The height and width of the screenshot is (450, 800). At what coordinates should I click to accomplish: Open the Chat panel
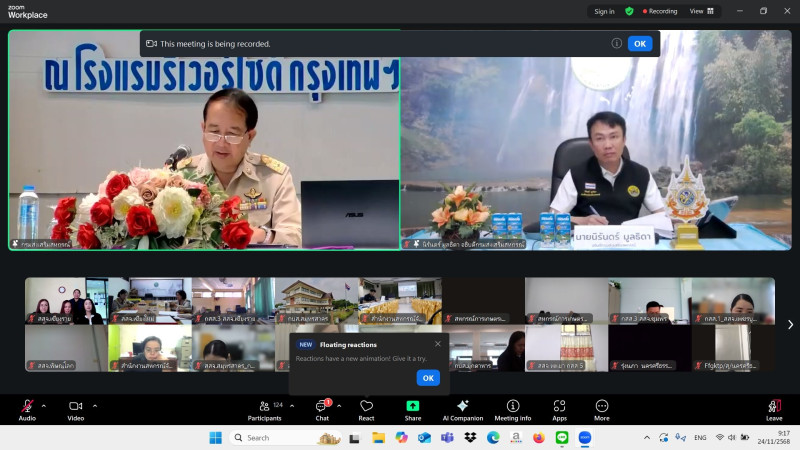(322, 408)
